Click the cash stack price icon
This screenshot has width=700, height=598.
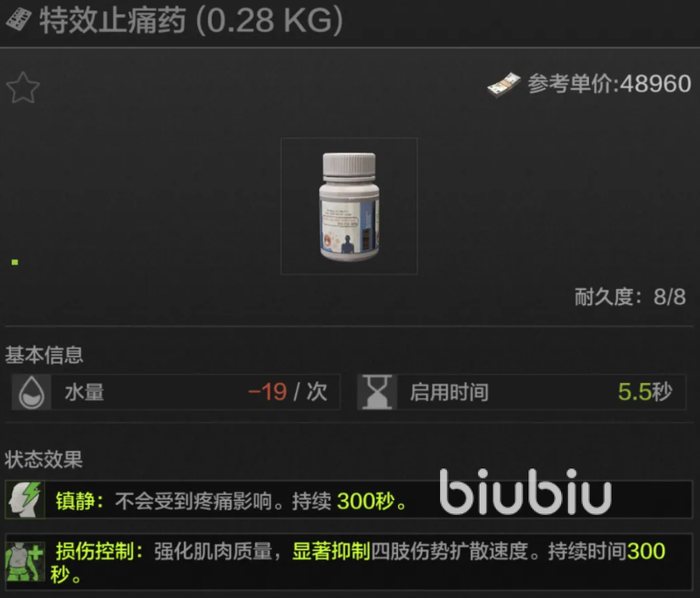tap(504, 85)
